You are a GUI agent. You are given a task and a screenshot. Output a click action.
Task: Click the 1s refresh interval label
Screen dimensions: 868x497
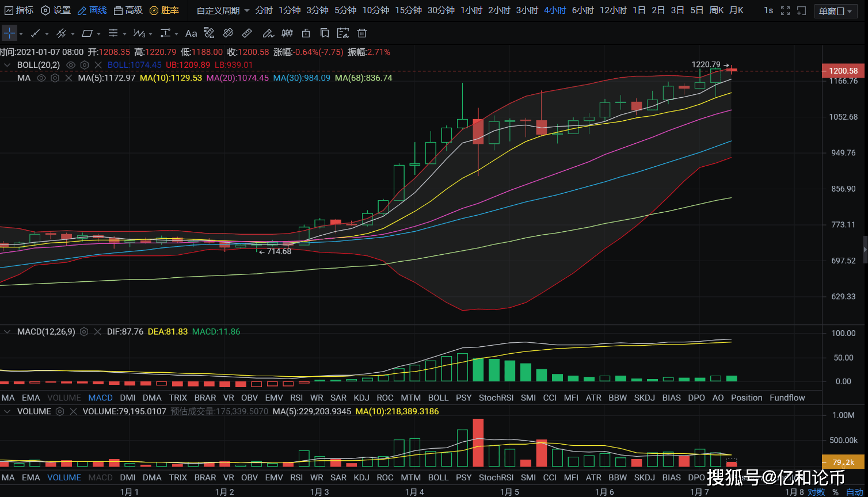768,10
